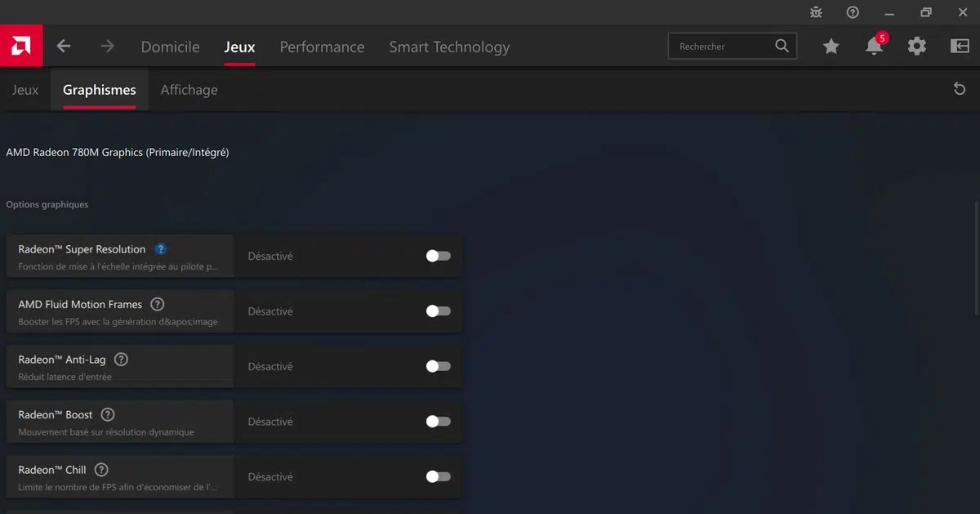Viewport: 980px width, 514px height.
Task: Click help icon beside Radeon Anti-Lag
Action: [121, 359]
